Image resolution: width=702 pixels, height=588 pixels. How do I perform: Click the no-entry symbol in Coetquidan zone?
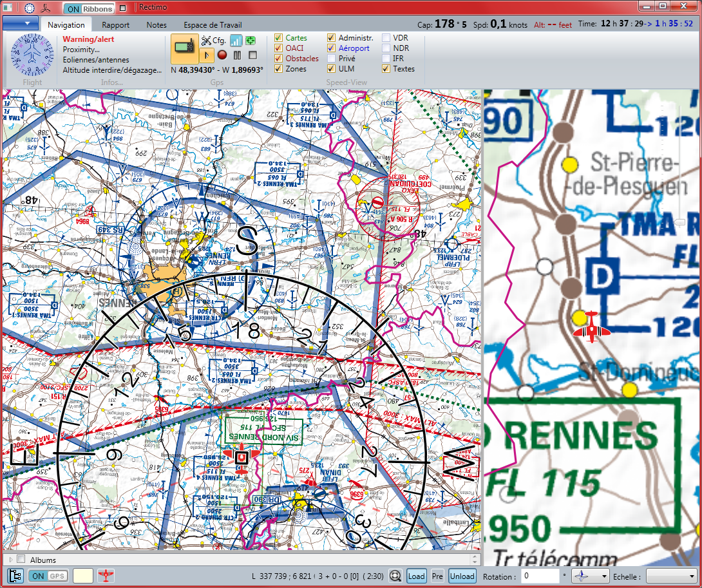378,201
